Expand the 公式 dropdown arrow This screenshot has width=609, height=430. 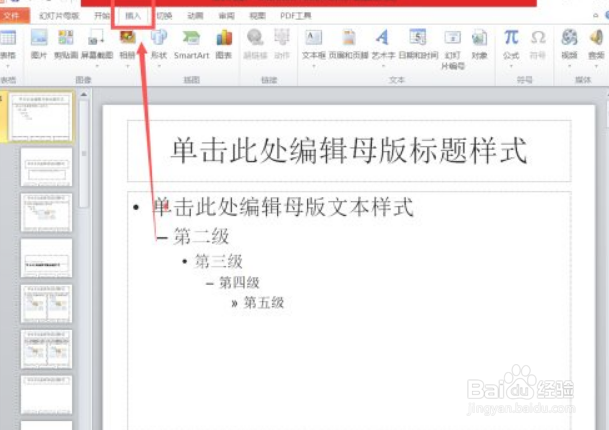(x=511, y=66)
